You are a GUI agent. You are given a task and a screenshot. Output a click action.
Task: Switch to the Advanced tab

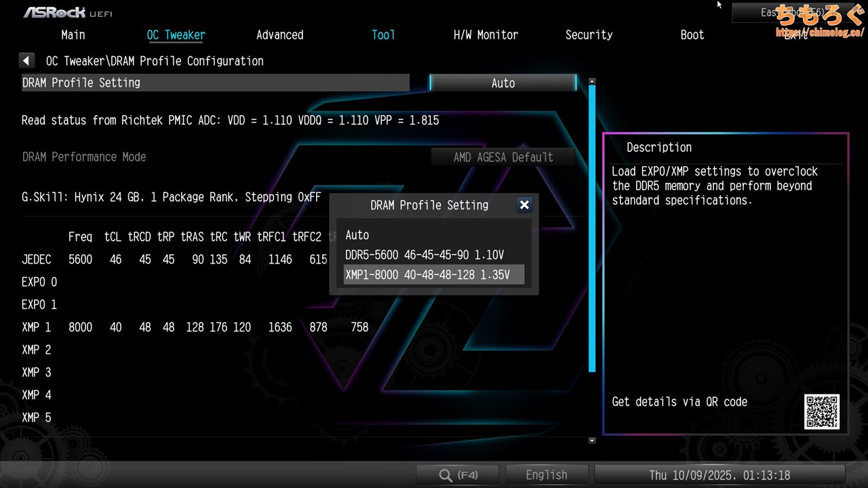(279, 35)
